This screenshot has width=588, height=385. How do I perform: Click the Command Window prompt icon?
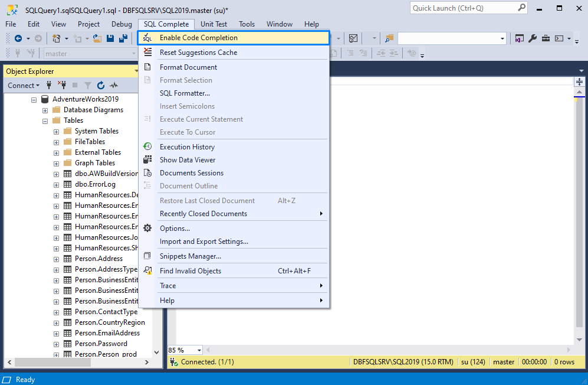tap(559, 38)
